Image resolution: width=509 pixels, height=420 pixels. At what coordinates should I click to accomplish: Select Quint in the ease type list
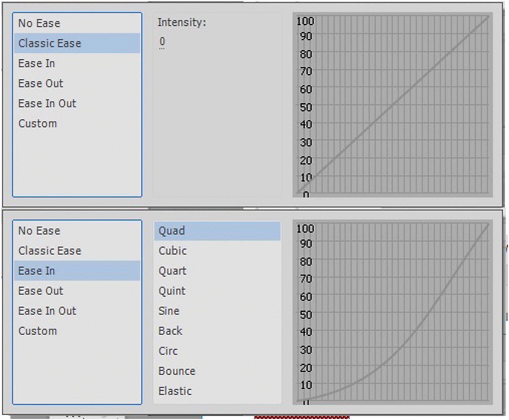(172, 291)
